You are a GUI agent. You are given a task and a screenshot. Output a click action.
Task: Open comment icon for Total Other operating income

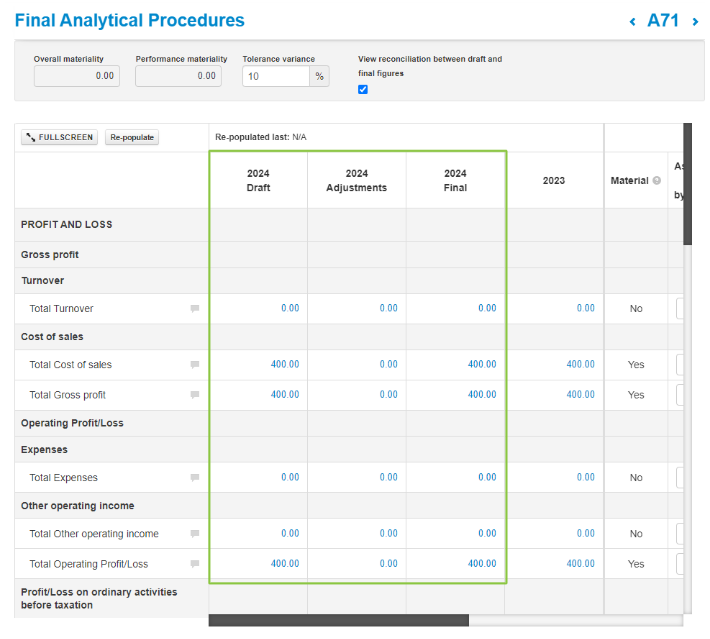coord(195,534)
